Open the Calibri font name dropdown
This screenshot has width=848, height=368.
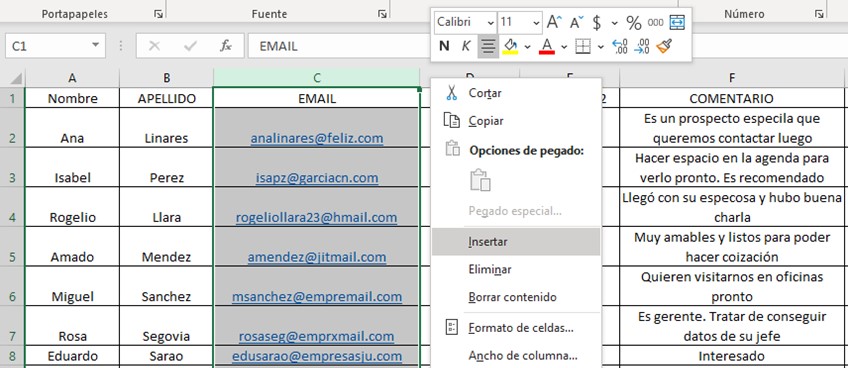coord(491,23)
